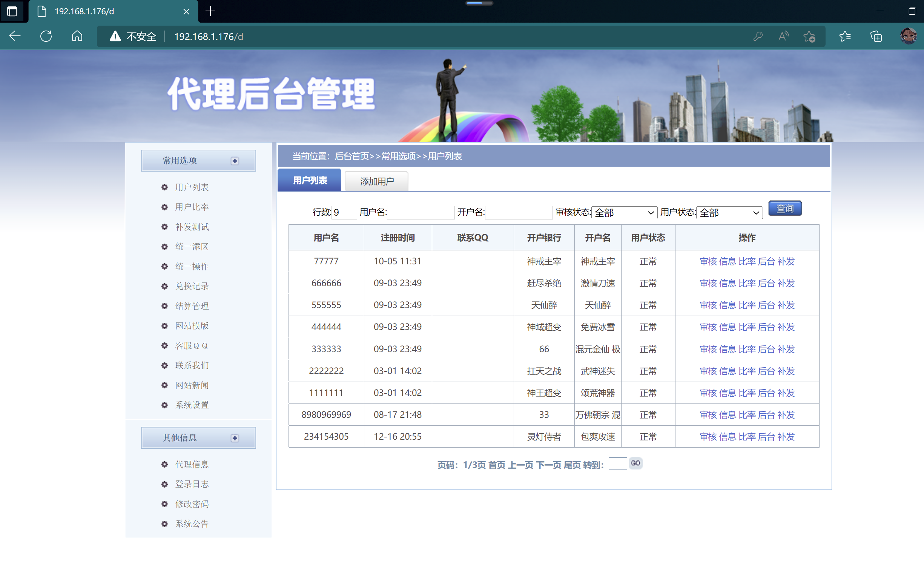924x563 pixels.
Task: Collapse the 其他信息 section
Action: point(235,438)
